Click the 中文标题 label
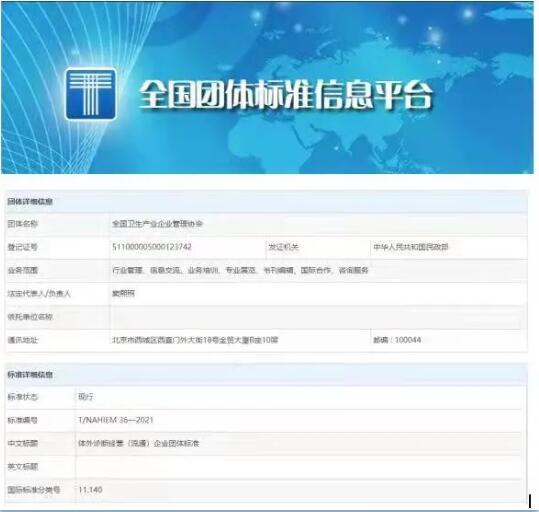This screenshot has height=512, width=539. click(x=22, y=444)
